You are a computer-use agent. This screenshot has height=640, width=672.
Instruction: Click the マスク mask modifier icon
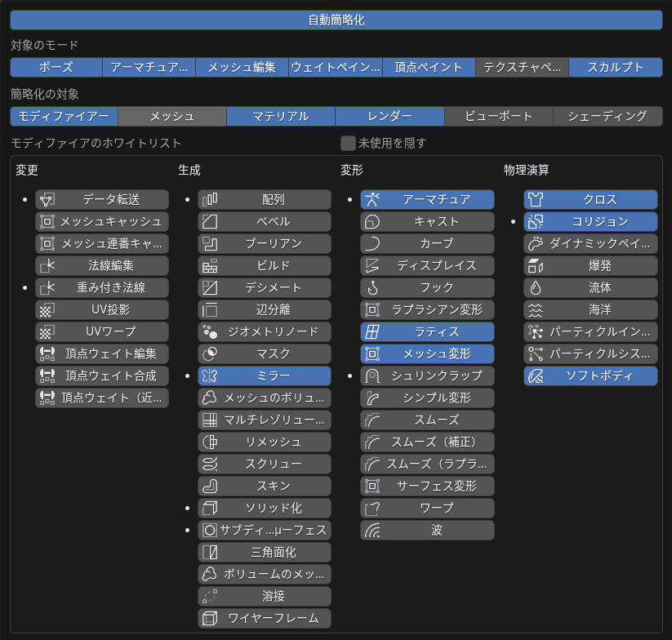point(210,353)
